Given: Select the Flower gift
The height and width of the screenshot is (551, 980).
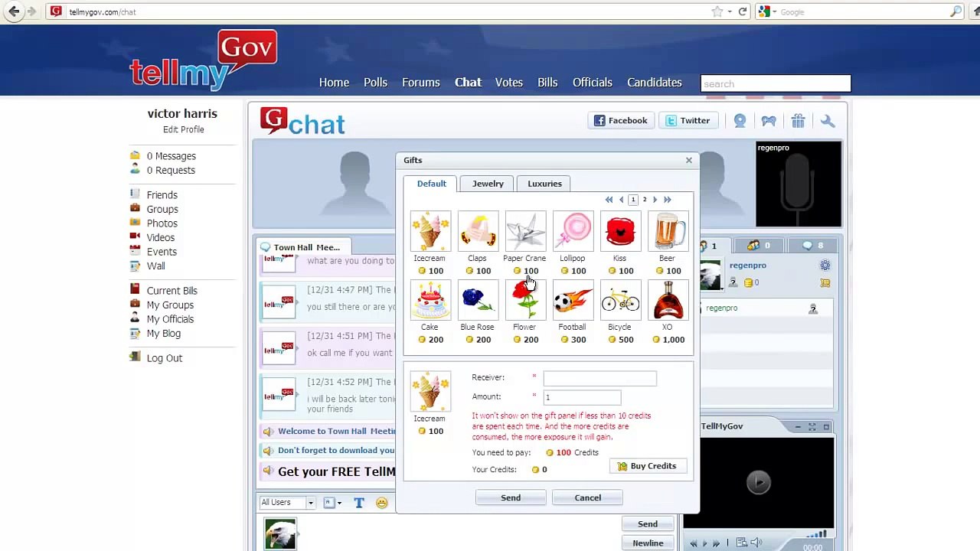Looking at the screenshot, I should click(x=524, y=301).
